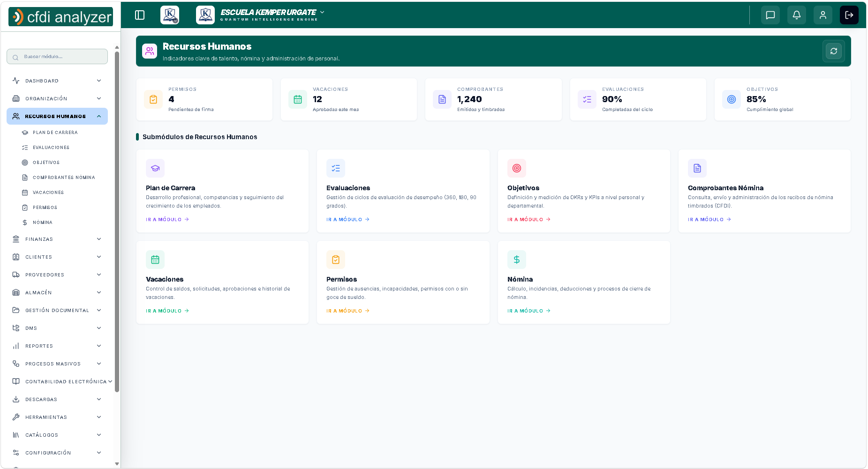Expand the Almacén menu chevron
The width and height of the screenshot is (868, 469).
pyautogui.click(x=99, y=292)
